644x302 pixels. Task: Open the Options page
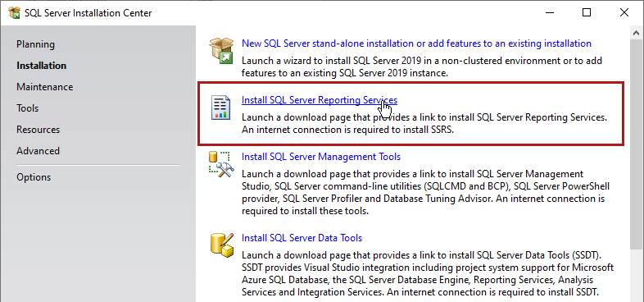click(x=34, y=177)
